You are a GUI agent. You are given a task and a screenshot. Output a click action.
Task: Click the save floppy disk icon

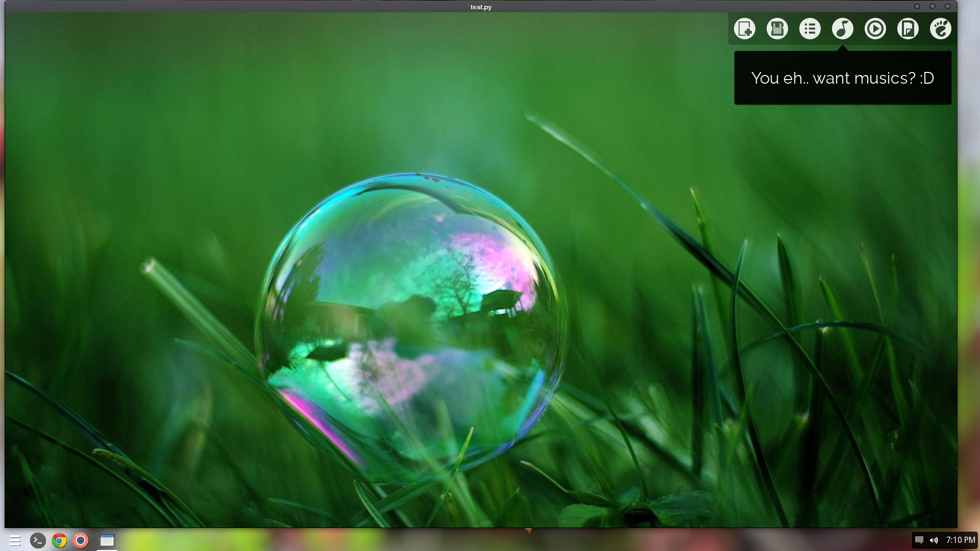777,29
